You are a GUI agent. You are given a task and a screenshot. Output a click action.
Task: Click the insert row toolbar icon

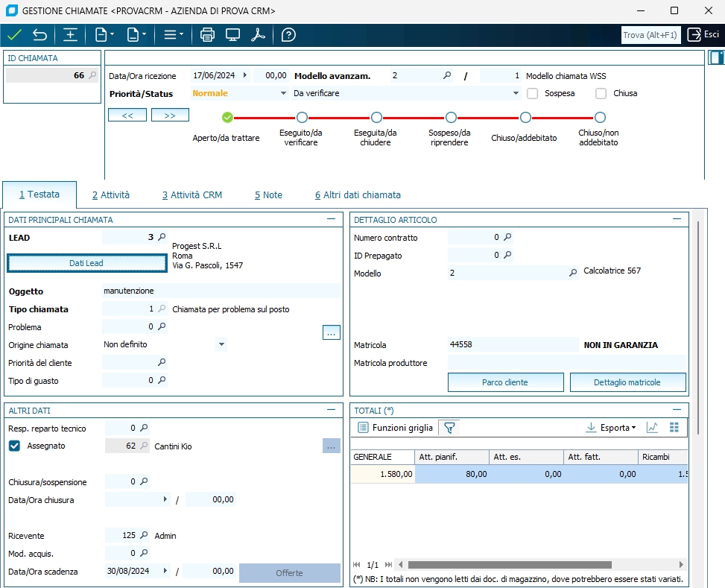70,35
